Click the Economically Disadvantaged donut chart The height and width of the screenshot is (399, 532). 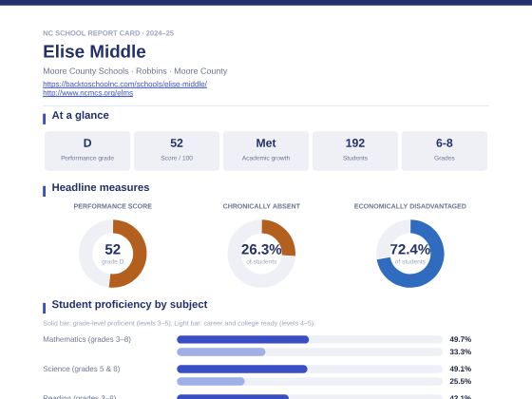pos(409,254)
